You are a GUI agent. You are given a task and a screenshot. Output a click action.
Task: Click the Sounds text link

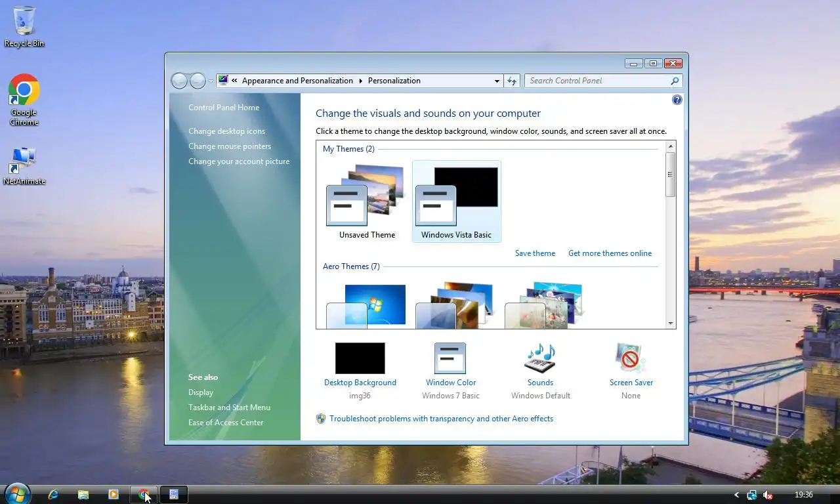pyautogui.click(x=540, y=383)
